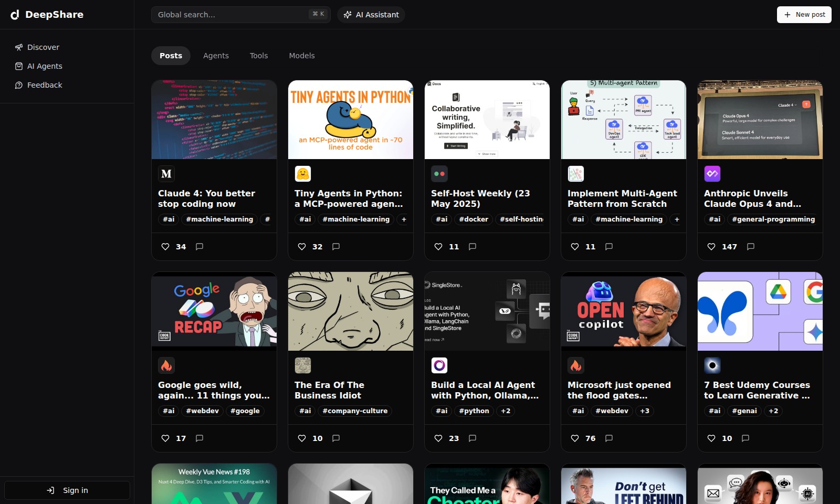
Task: Open comments on Microsoft flood gates post
Action: coord(609,438)
